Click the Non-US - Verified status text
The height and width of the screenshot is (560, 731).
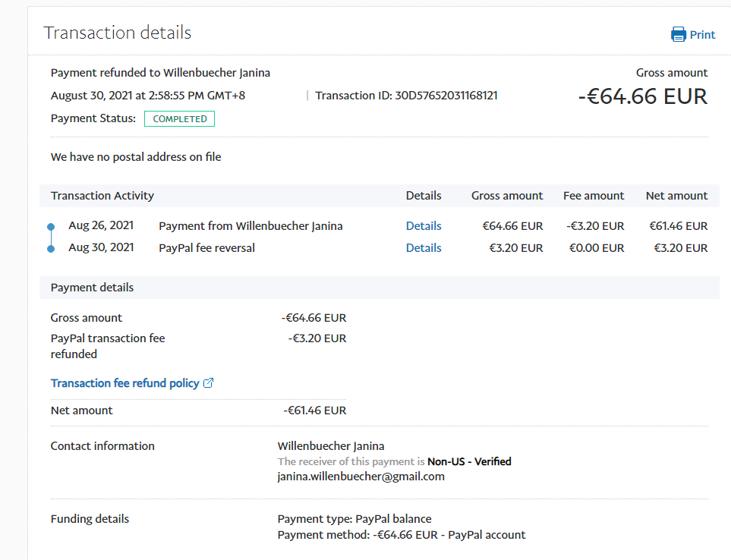(469, 461)
